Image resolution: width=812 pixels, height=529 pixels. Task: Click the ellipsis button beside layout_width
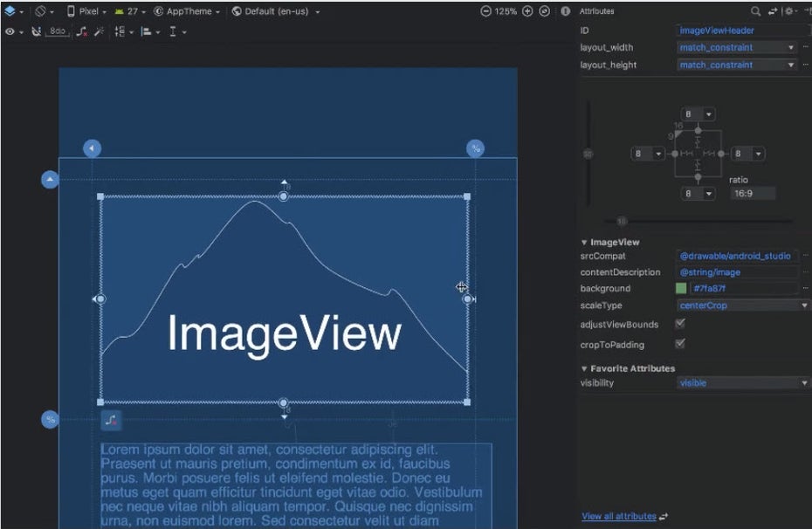(805, 47)
